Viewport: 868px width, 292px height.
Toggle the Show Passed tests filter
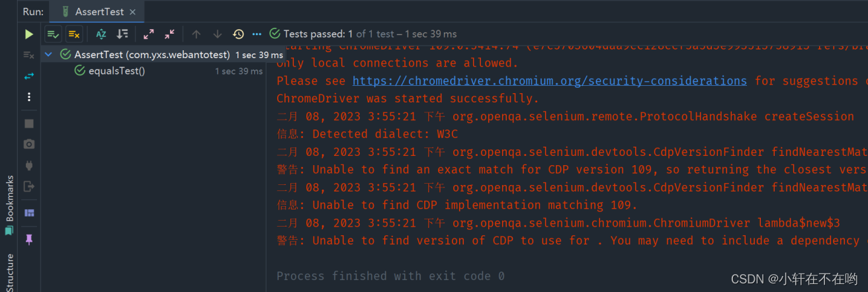click(x=53, y=34)
